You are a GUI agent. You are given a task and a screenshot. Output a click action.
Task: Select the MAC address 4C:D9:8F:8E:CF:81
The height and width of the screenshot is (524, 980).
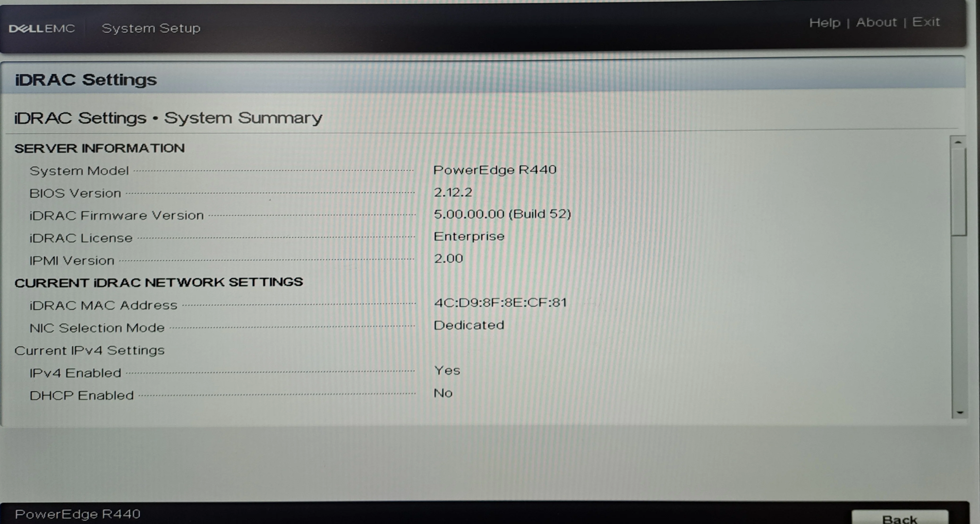[x=500, y=303]
